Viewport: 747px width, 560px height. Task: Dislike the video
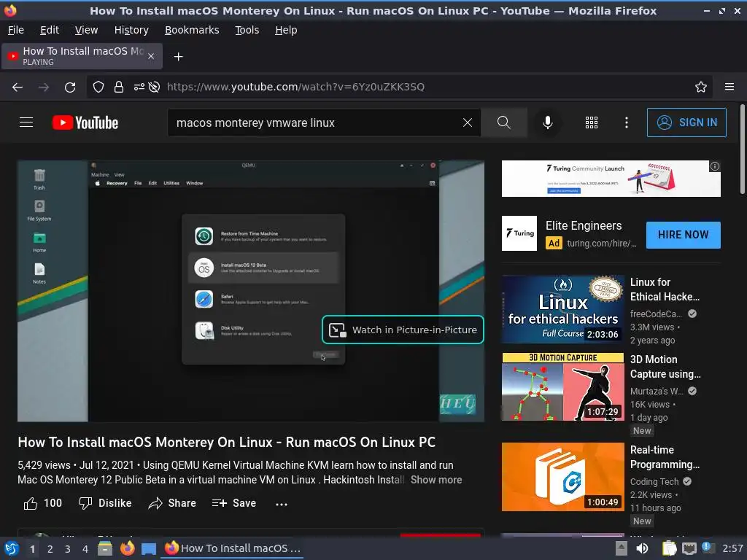point(105,503)
